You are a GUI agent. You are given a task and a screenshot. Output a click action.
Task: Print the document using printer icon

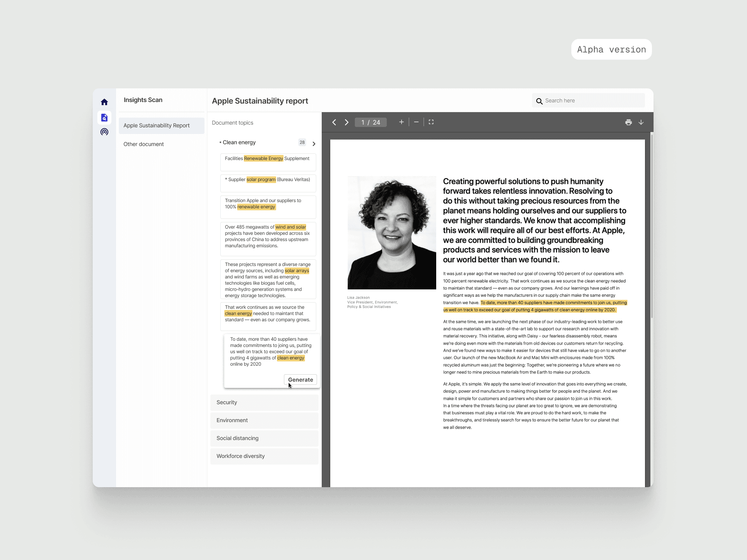629,122
